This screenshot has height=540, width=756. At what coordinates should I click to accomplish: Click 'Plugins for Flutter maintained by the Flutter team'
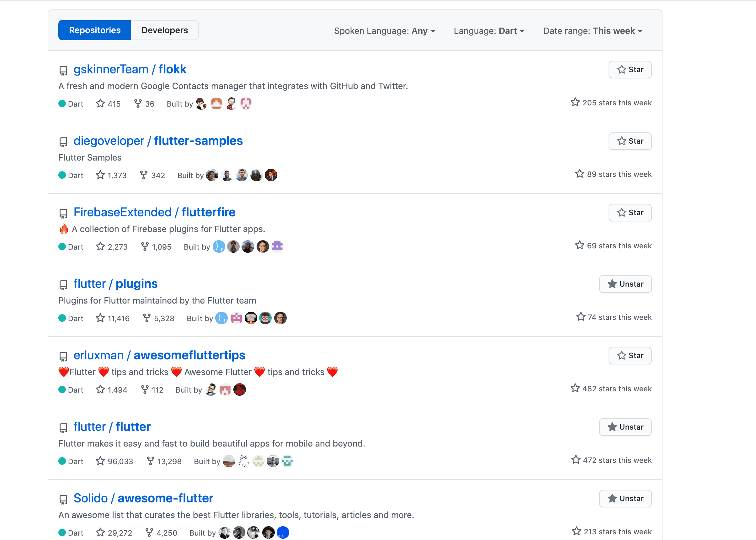[157, 301]
